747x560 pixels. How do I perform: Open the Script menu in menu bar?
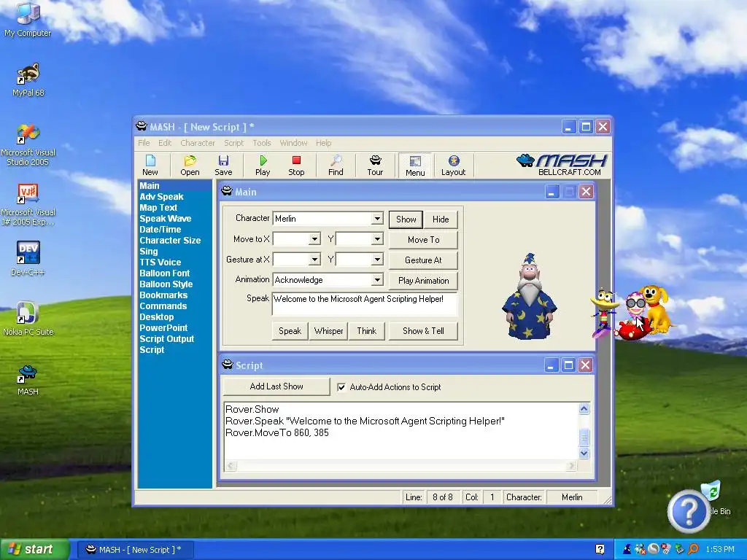(233, 143)
